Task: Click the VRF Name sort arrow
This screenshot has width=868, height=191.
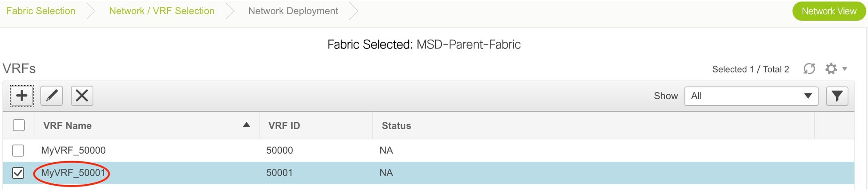Action: [x=246, y=125]
